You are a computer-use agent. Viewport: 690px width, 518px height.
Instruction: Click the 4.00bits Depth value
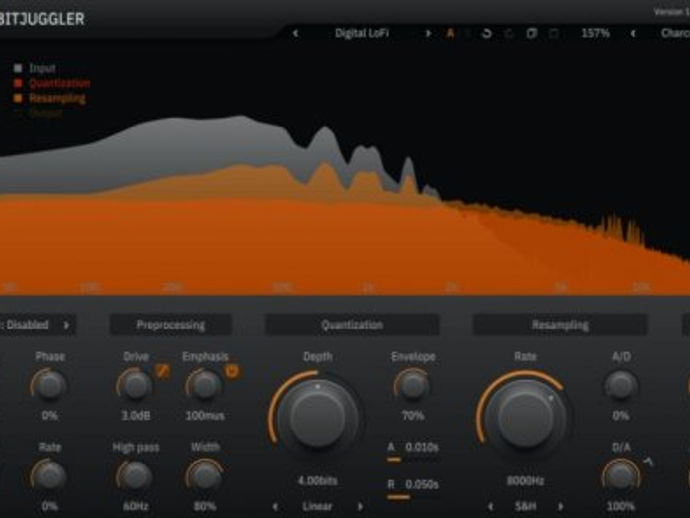(317, 481)
